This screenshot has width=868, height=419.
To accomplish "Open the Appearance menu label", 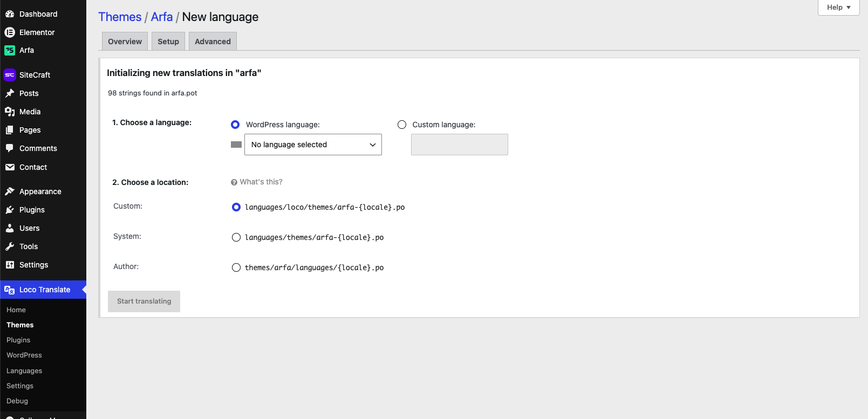I will click(40, 191).
